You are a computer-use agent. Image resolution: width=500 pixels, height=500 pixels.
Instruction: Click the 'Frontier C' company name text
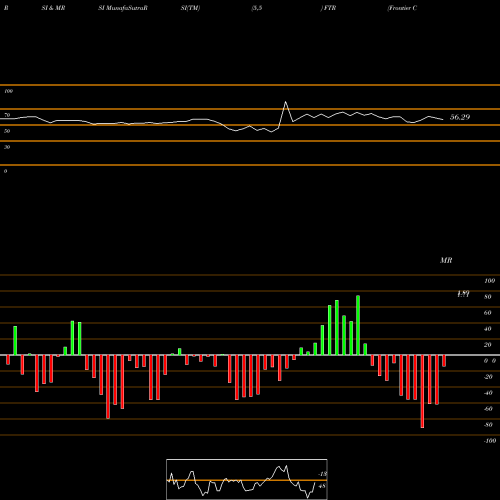click(x=402, y=8)
